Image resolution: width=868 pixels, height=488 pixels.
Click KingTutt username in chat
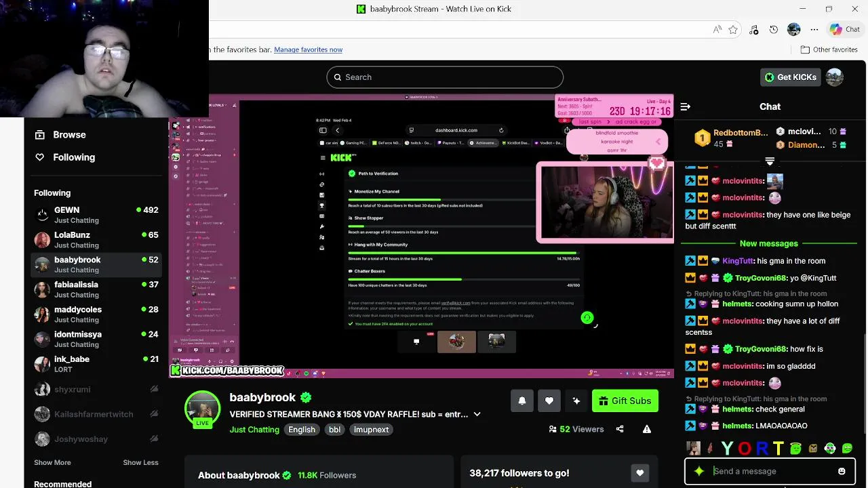(738, 261)
